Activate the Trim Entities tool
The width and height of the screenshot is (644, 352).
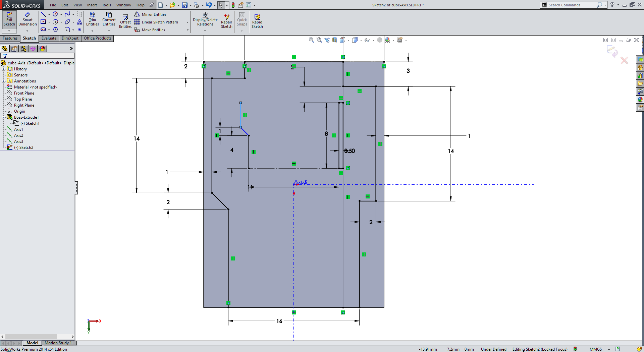[93, 19]
